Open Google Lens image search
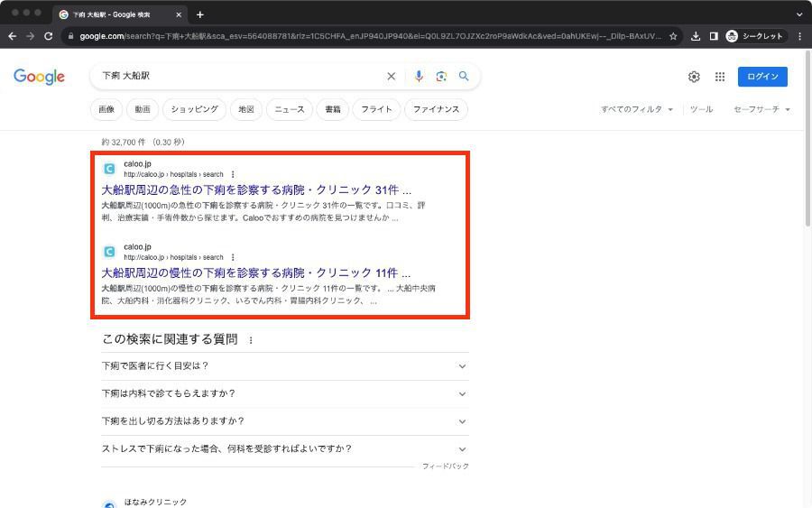The width and height of the screenshot is (812, 508). 441,77
